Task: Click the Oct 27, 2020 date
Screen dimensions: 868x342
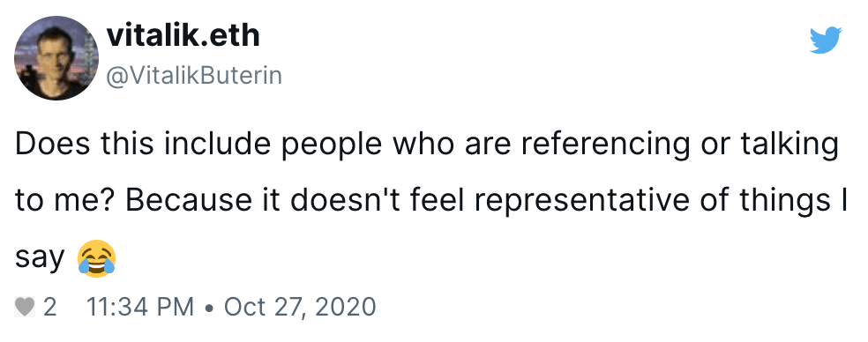Action: 300,307
